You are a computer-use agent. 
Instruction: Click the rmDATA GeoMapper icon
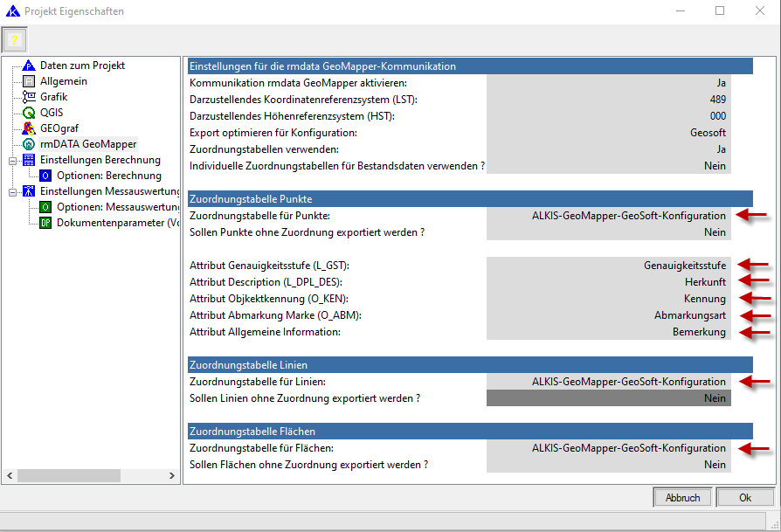pos(29,144)
